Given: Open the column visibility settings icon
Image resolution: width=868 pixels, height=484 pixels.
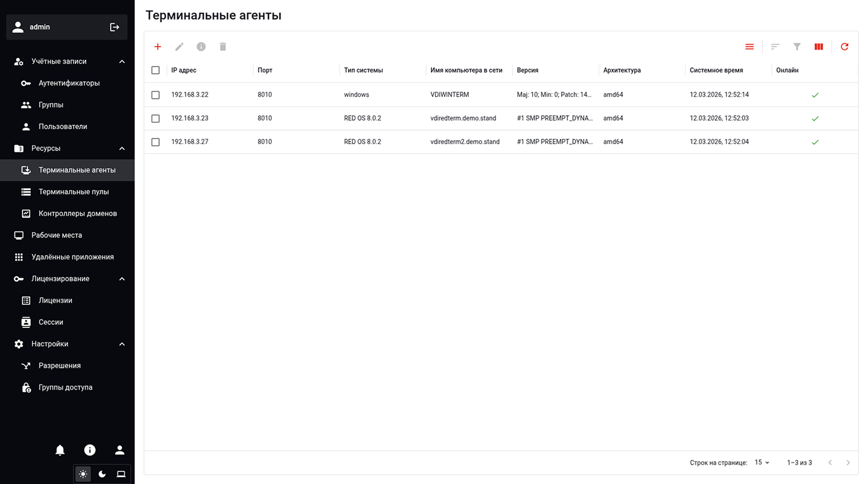Looking at the screenshot, I should [x=818, y=47].
